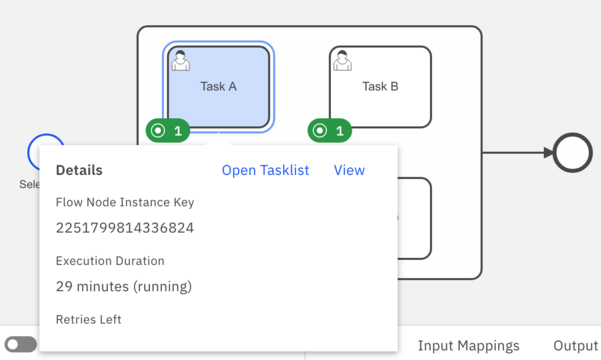Click the user icon on Task A

180,61
